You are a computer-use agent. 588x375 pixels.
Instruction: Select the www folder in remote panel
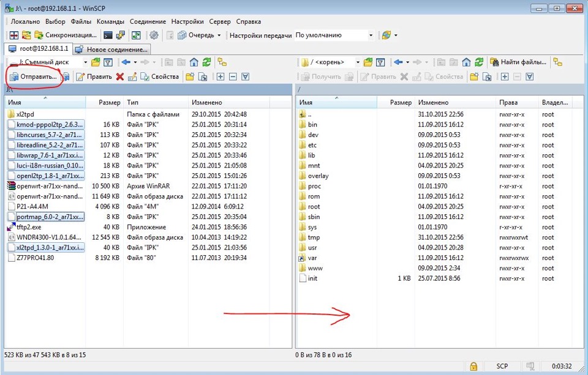[315, 268]
